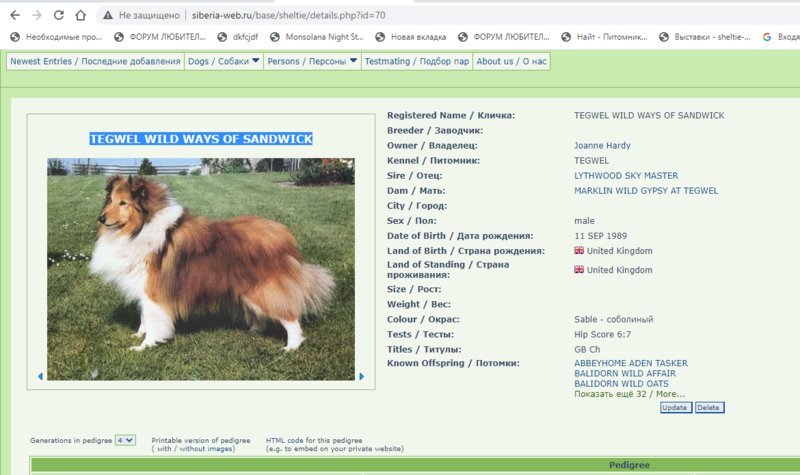Screen dimensions: 800x475
Task: Click the 'Sable - соболиный' colour value
Action: point(613,319)
